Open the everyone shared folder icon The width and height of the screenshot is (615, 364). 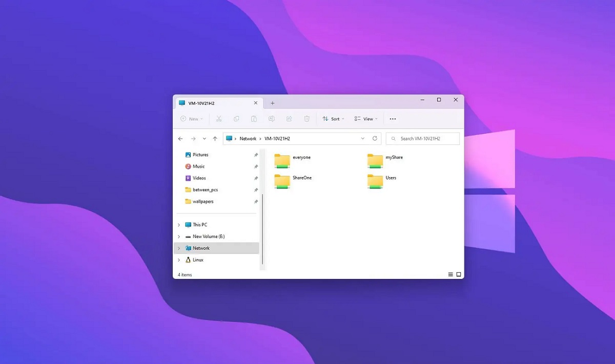[x=282, y=161]
